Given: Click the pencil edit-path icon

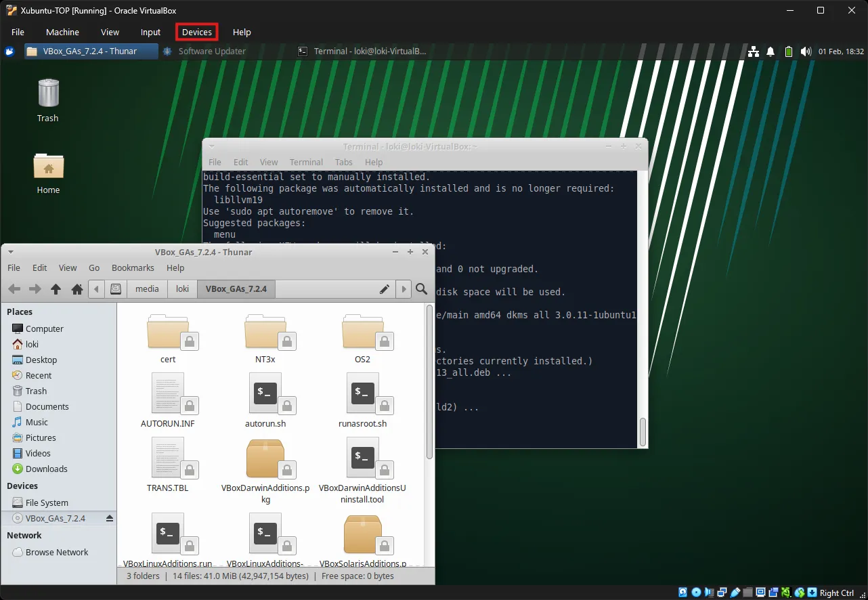Looking at the screenshot, I should click(384, 289).
